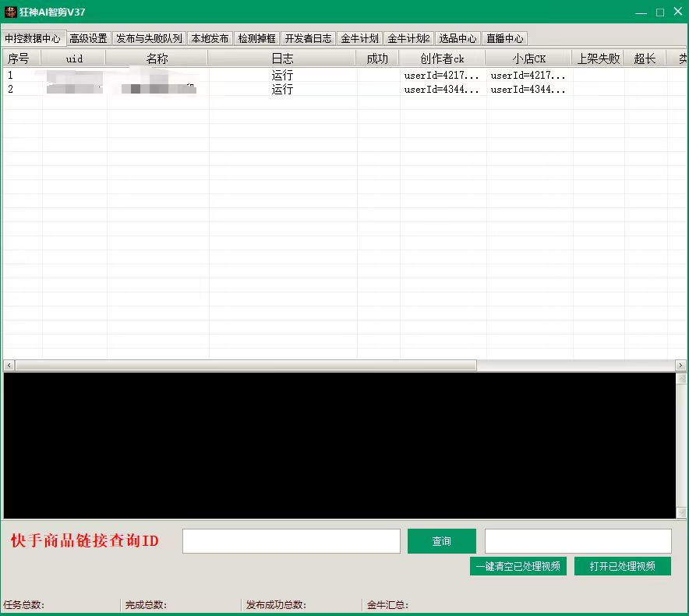
Task: Open the 开发者日志 tab
Action: point(308,38)
